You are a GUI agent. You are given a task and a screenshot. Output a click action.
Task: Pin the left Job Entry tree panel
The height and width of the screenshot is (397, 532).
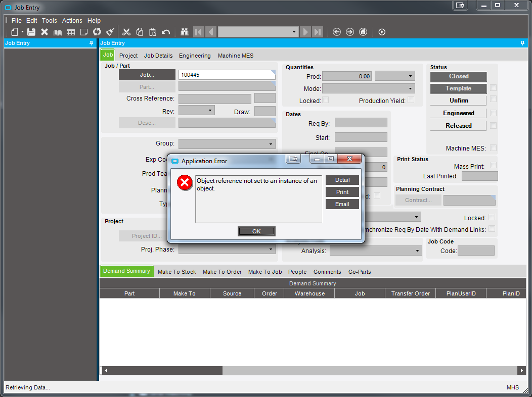click(91, 43)
